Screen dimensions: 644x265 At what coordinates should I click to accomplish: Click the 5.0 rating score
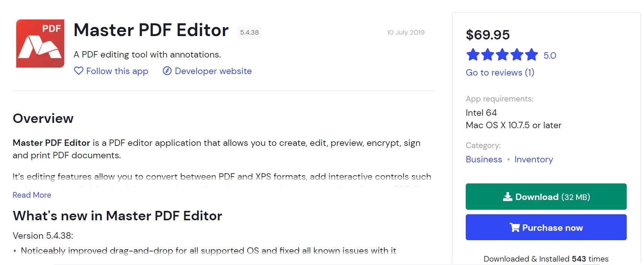click(x=549, y=55)
